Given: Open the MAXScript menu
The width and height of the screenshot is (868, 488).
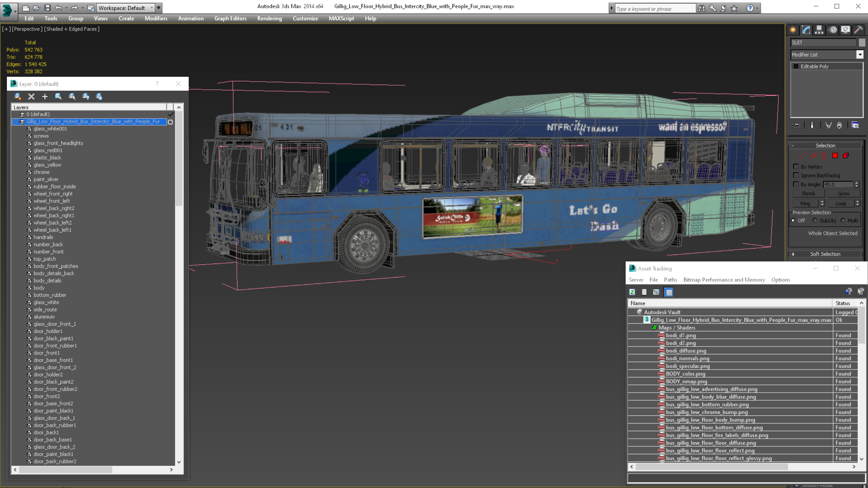Looking at the screenshot, I should (x=341, y=18).
